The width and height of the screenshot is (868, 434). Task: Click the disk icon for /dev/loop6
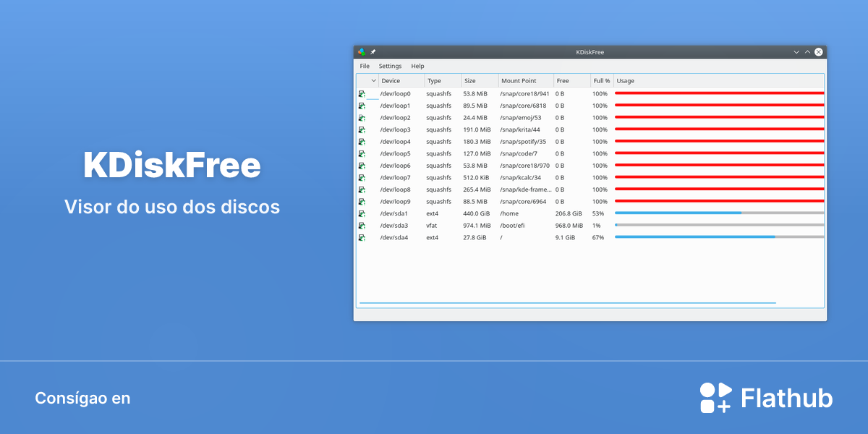pyautogui.click(x=362, y=166)
